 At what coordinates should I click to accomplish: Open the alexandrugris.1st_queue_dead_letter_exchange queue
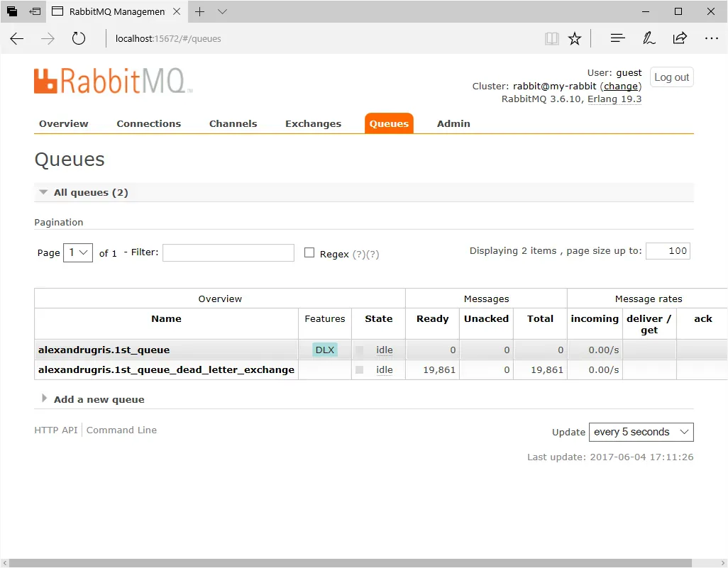click(x=166, y=370)
